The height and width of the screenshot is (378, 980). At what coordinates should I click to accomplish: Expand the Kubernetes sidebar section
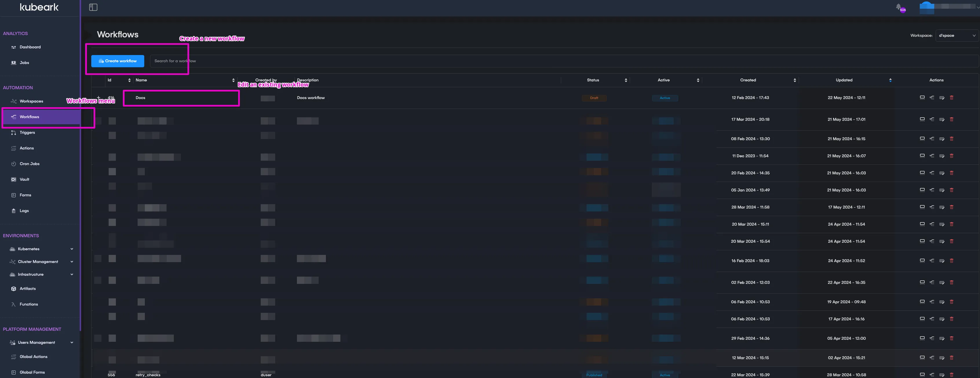point(72,249)
